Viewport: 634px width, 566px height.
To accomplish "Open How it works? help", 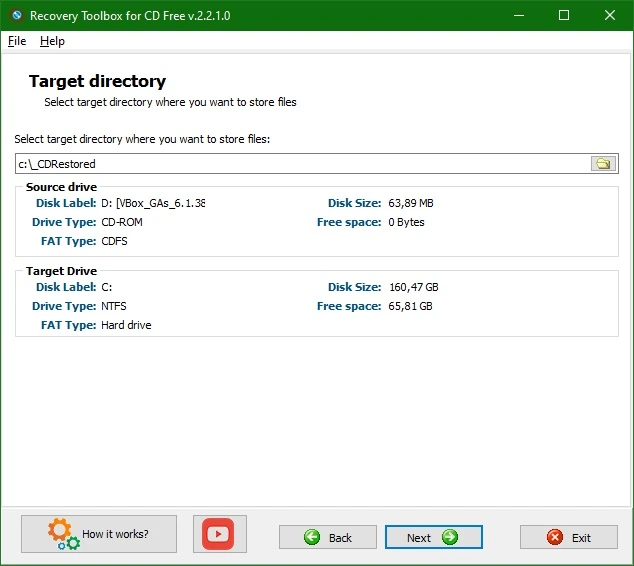I will [99, 534].
